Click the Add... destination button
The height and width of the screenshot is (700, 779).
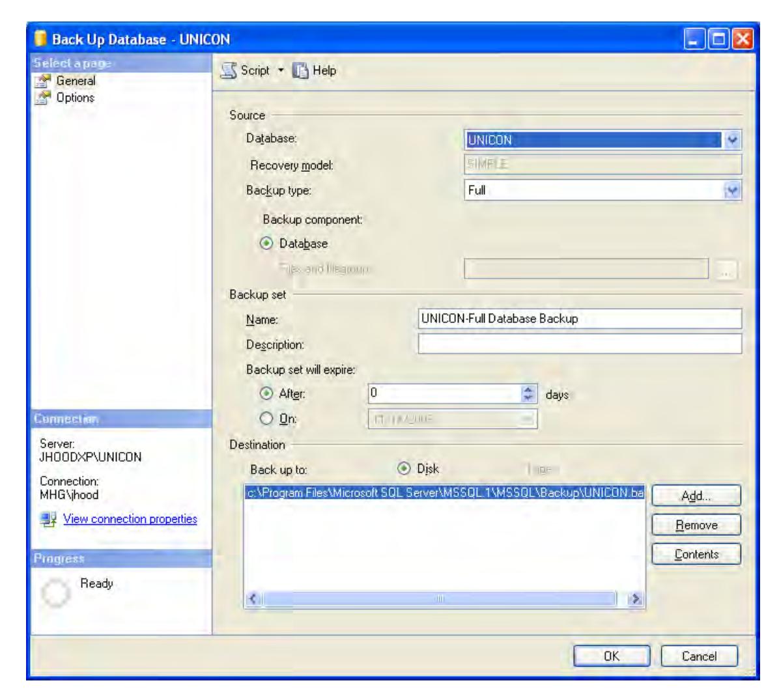click(x=696, y=496)
